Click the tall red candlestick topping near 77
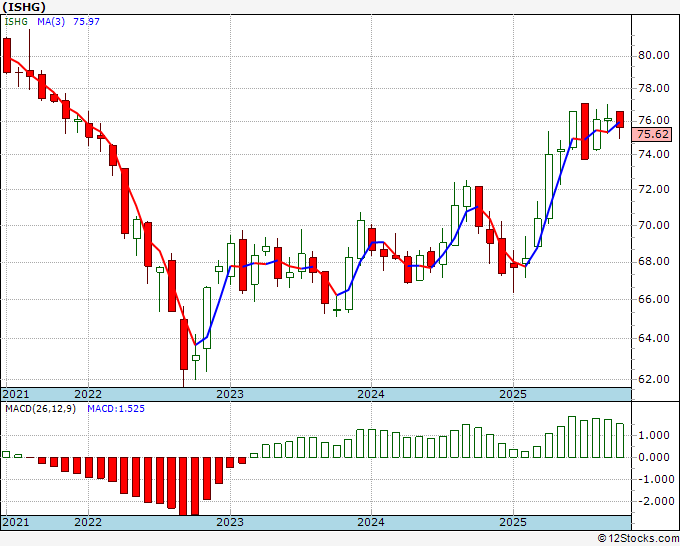This screenshot has height=546, width=680. click(585, 131)
